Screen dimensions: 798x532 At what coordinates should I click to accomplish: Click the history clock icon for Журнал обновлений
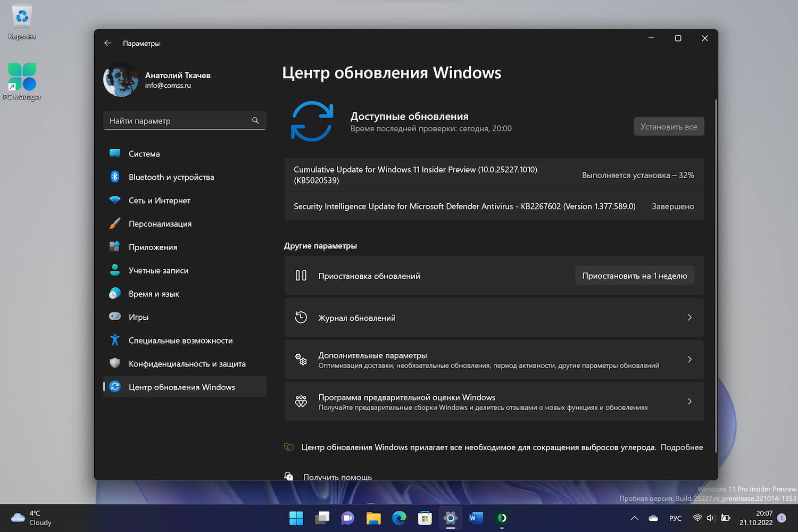pos(301,318)
